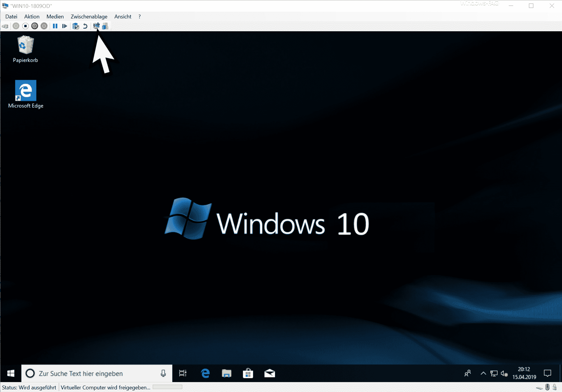Screen dimensions: 562x392
Task: Click the network icon in system tray
Action: coord(494,373)
